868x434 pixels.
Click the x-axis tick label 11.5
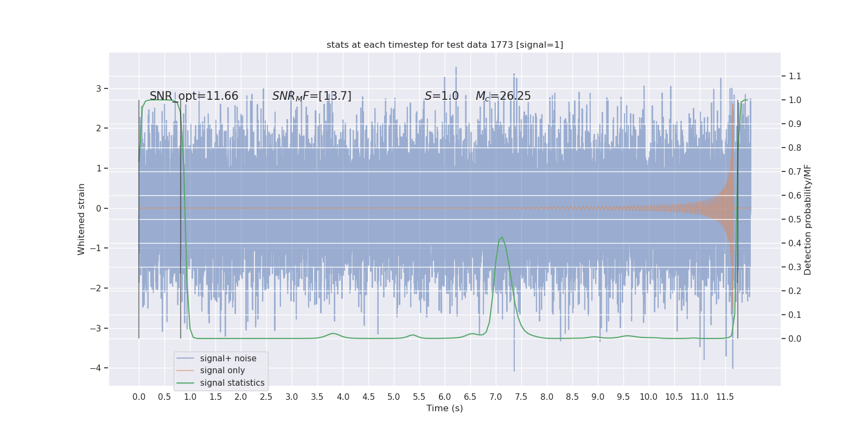725,397
